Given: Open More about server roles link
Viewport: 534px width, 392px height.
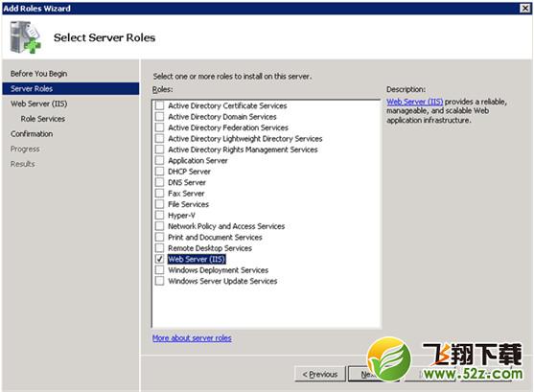Looking at the screenshot, I should pyautogui.click(x=192, y=338).
